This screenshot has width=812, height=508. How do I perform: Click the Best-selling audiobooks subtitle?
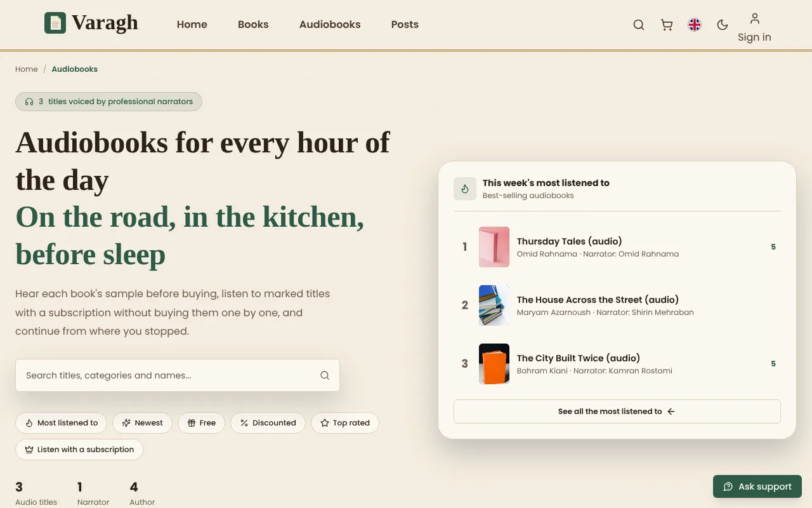coord(528,196)
